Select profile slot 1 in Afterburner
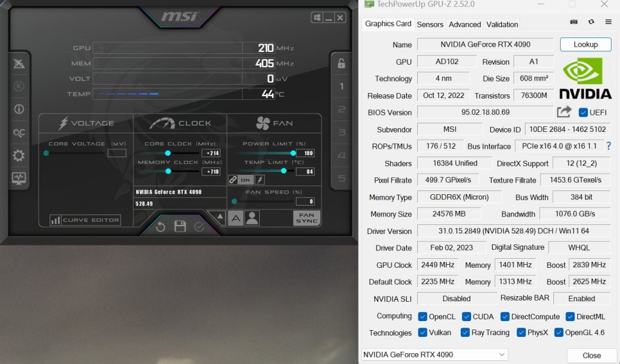620x364 pixels. pyautogui.click(x=341, y=86)
